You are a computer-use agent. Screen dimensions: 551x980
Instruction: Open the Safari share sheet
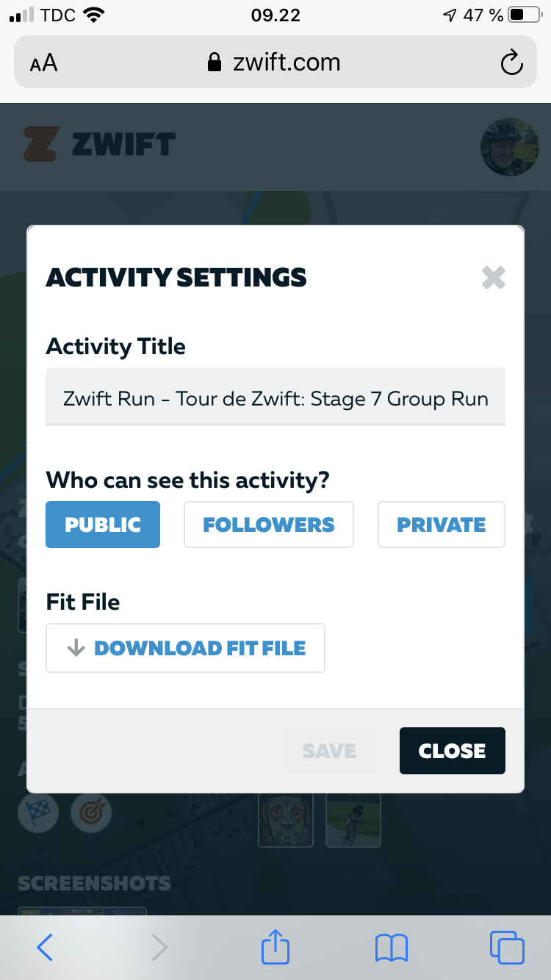[275, 948]
